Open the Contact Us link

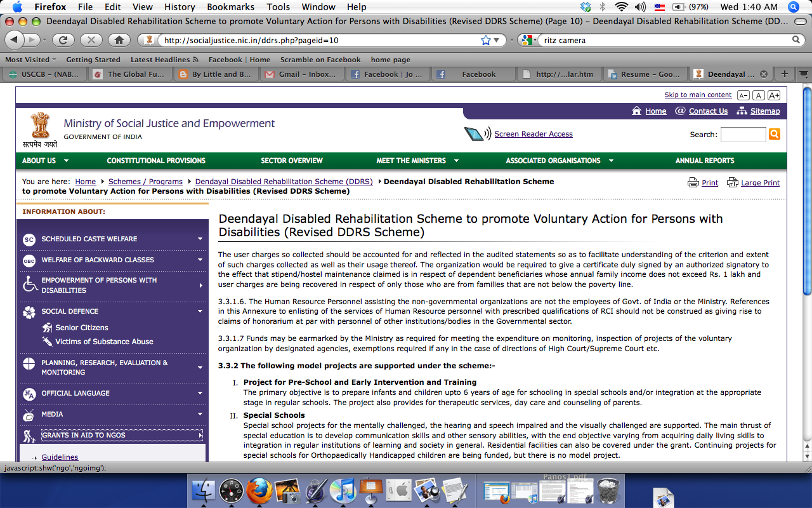[x=708, y=111]
